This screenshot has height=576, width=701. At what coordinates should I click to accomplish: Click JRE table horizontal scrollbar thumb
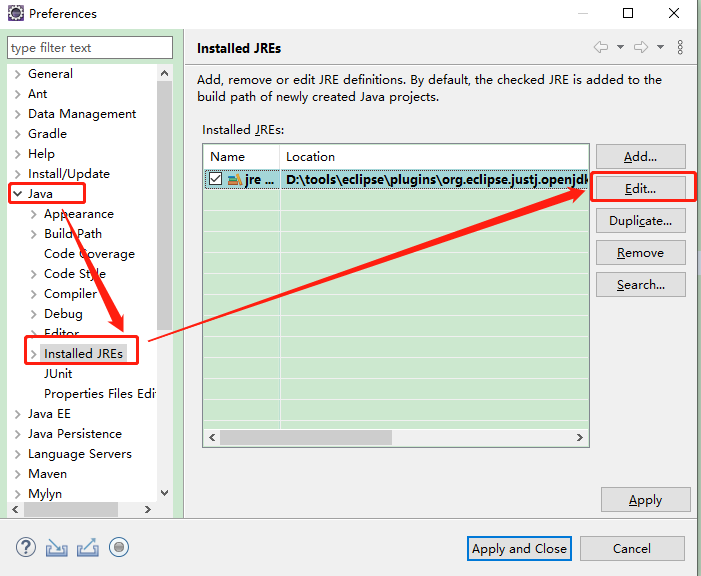coord(306,437)
